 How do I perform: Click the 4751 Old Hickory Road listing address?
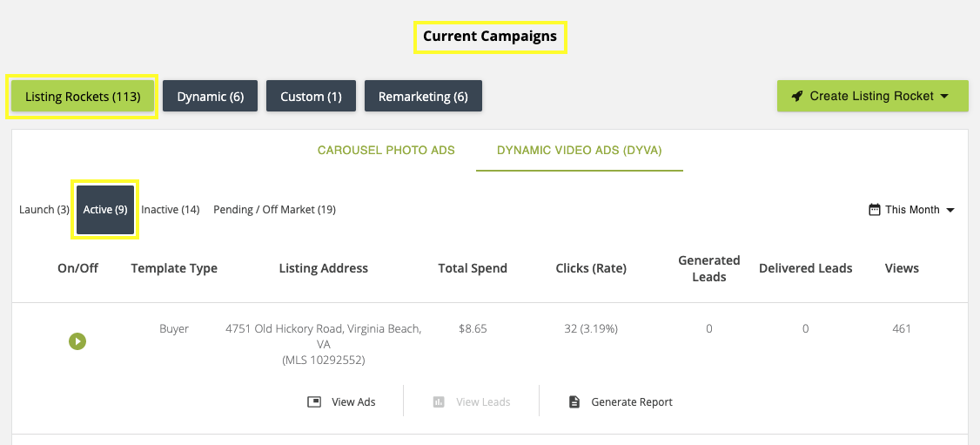tap(323, 329)
